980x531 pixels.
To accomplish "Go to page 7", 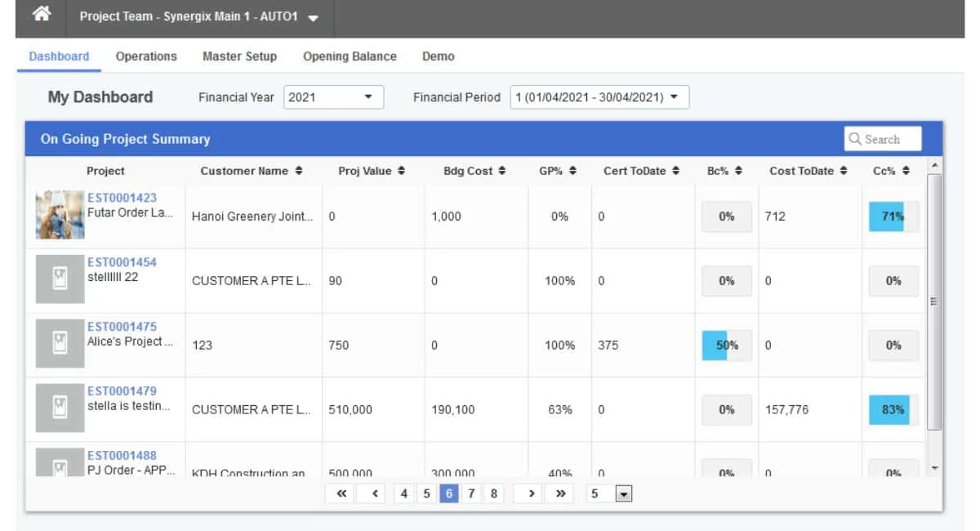I will coord(471,493).
